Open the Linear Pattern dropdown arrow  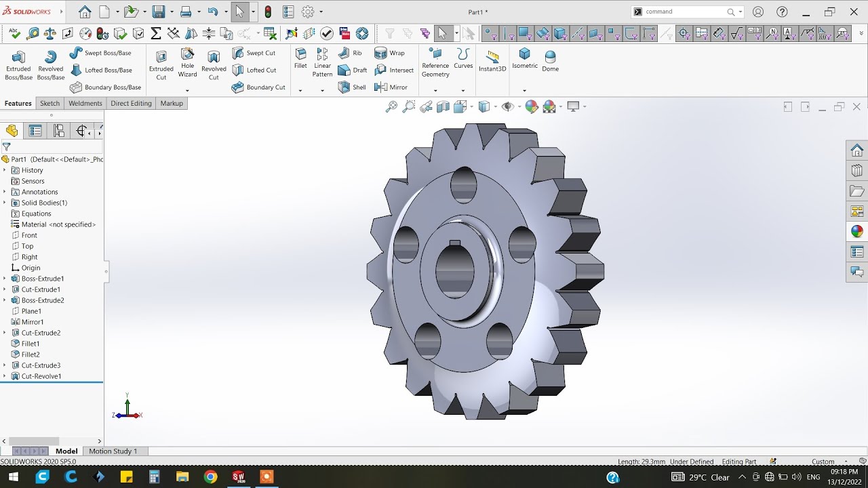(322, 90)
